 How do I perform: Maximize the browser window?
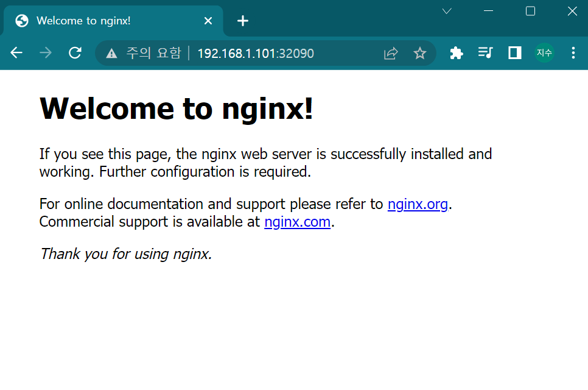click(x=530, y=11)
